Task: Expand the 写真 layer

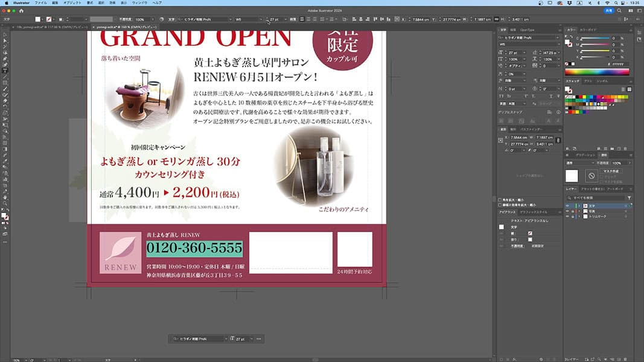Action: [x=578, y=211]
